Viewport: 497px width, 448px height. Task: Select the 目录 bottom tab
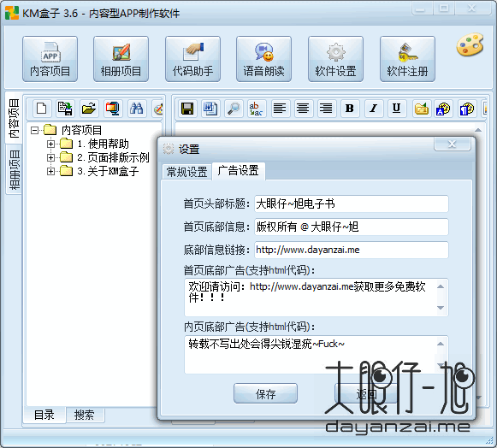tap(44, 415)
